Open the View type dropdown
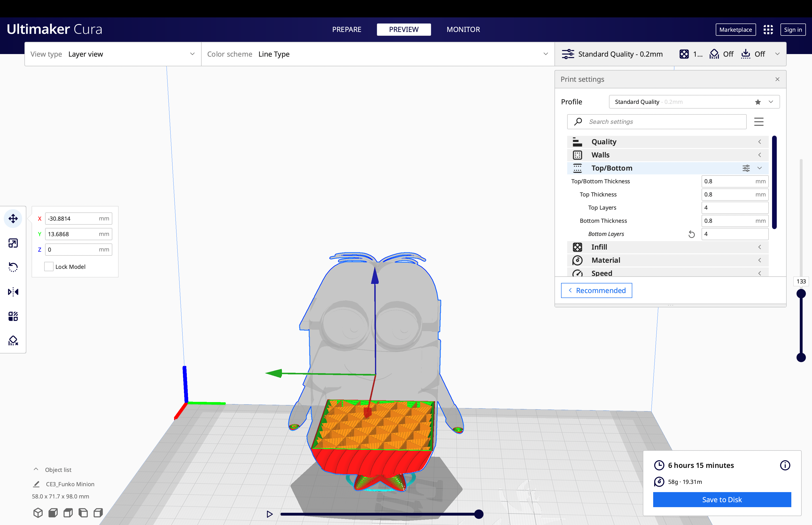 (x=113, y=54)
